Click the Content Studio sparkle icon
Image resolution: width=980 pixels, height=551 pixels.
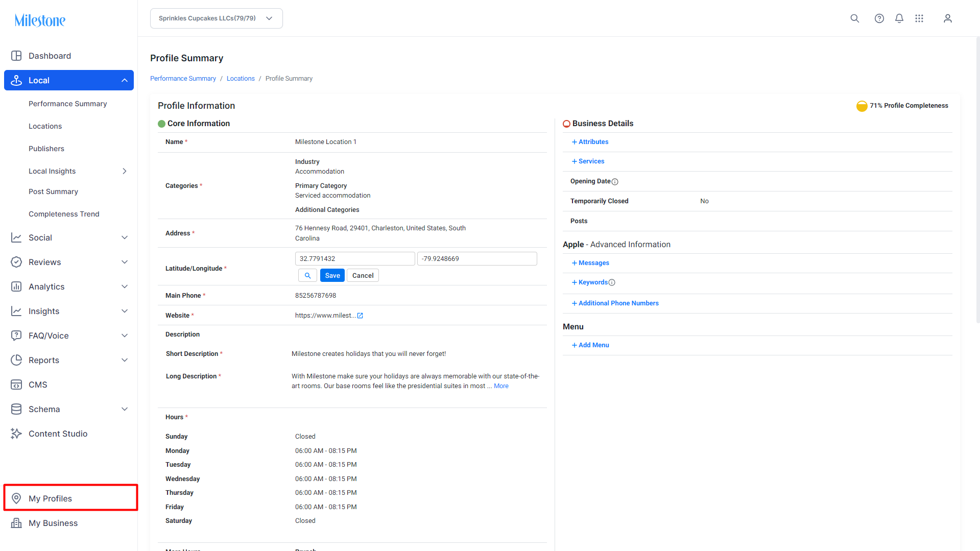[16, 434]
